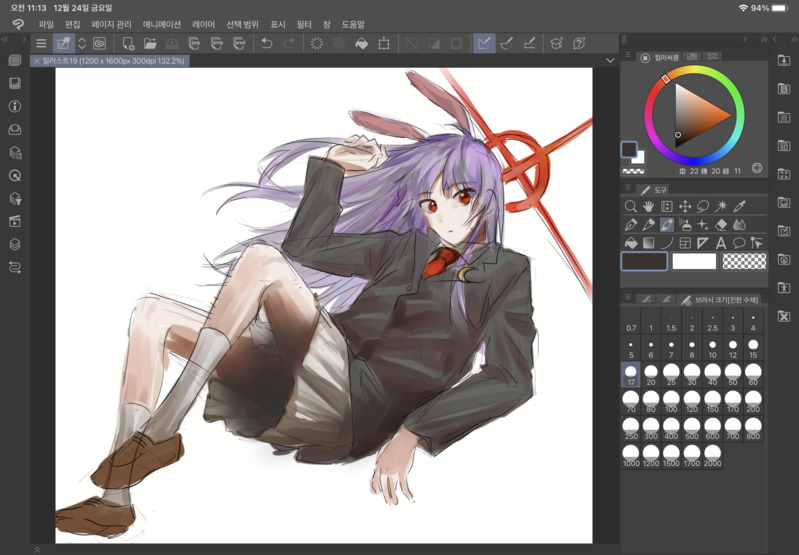Select brush size 100
The width and height of the screenshot is (799, 555).
(x=671, y=403)
